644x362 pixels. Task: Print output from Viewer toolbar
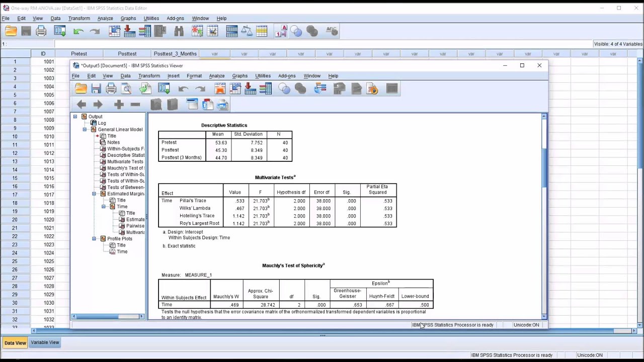point(111,89)
